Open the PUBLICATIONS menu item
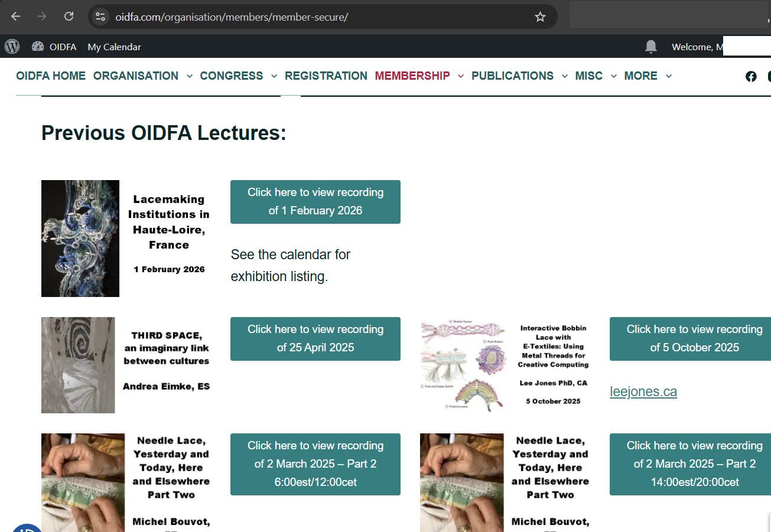The width and height of the screenshot is (771, 532). (513, 76)
